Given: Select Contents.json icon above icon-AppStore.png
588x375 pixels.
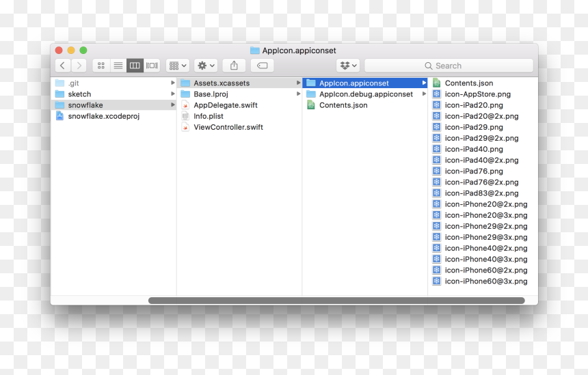Looking at the screenshot, I should 436,83.
